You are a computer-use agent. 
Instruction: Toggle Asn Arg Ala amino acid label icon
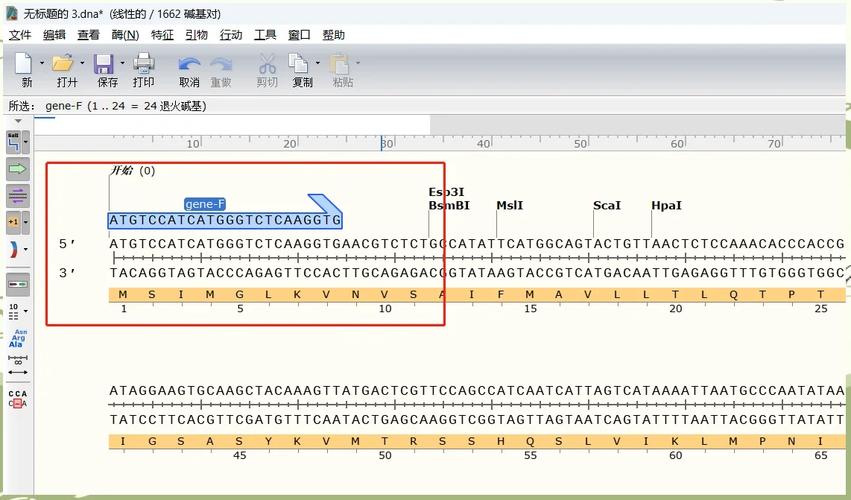click(17, 338)
